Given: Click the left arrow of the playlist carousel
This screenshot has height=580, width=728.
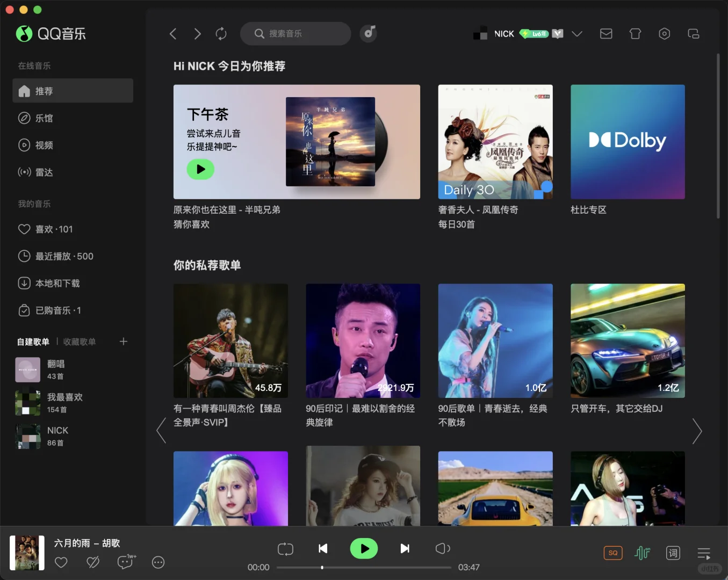Looking at the screenshot, I should (x=161, y=431).
